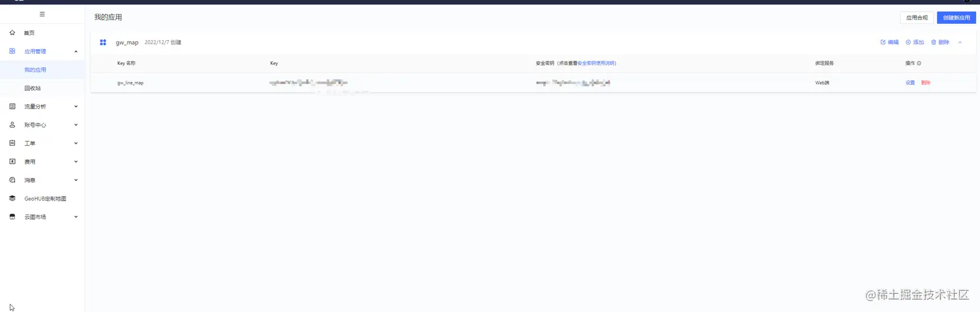Click 删除 for the gw_map application
This screenshot has width=980, height=312.
(944, 42)
